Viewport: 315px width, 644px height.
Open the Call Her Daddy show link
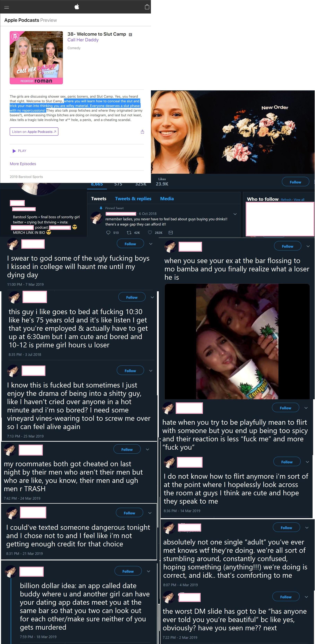coord(83,40)
